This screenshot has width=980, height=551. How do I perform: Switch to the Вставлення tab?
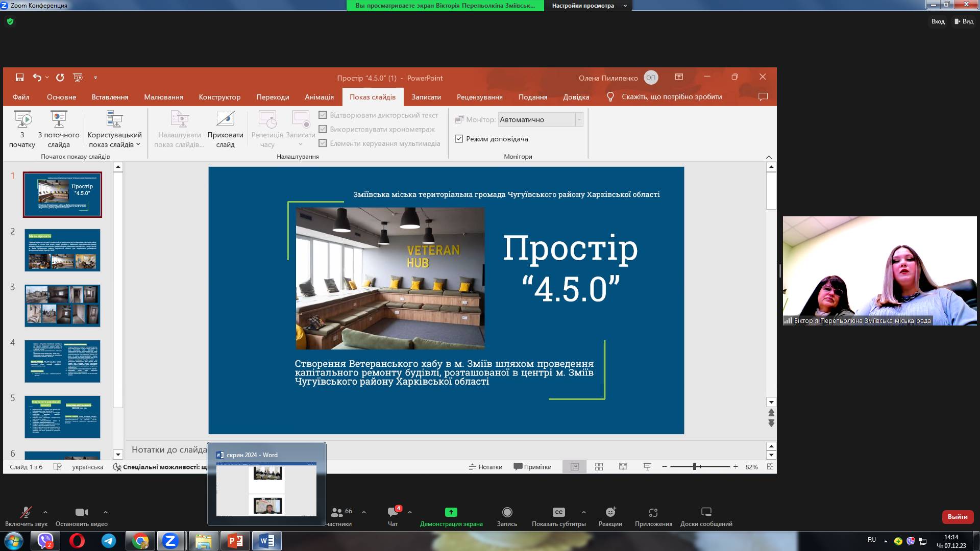coord(110,97)
